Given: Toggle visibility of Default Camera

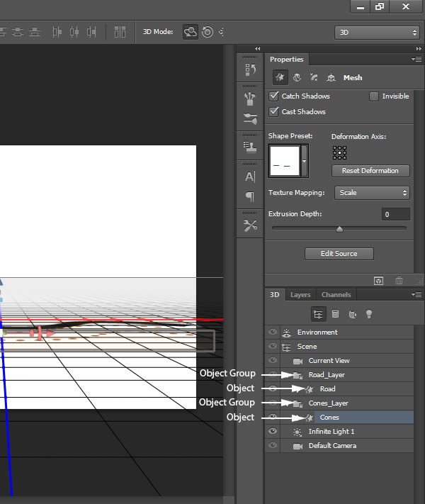Looking at the screenshot, I should pos(273,445).
